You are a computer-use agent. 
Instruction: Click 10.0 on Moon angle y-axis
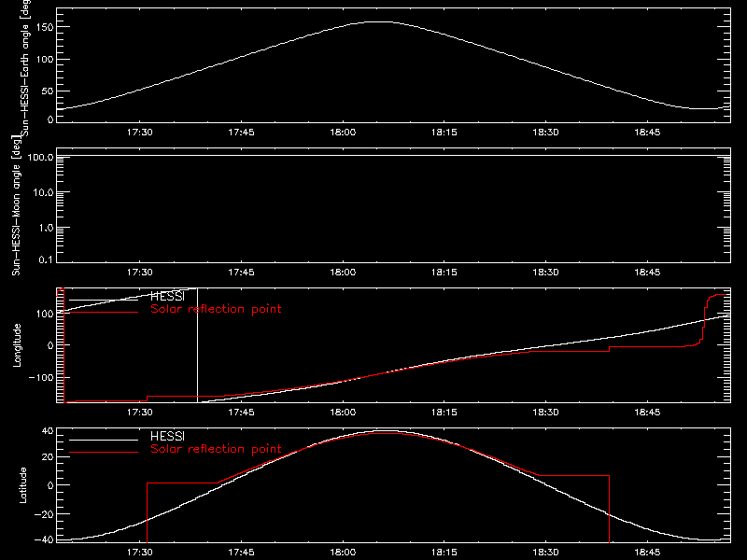43,192
